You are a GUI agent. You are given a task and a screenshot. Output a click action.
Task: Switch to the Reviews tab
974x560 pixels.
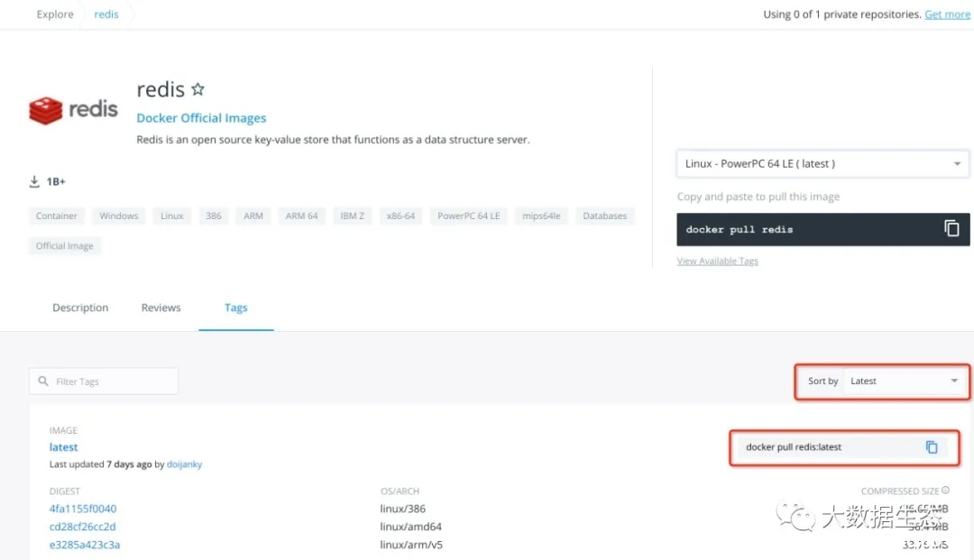point(161,308)
